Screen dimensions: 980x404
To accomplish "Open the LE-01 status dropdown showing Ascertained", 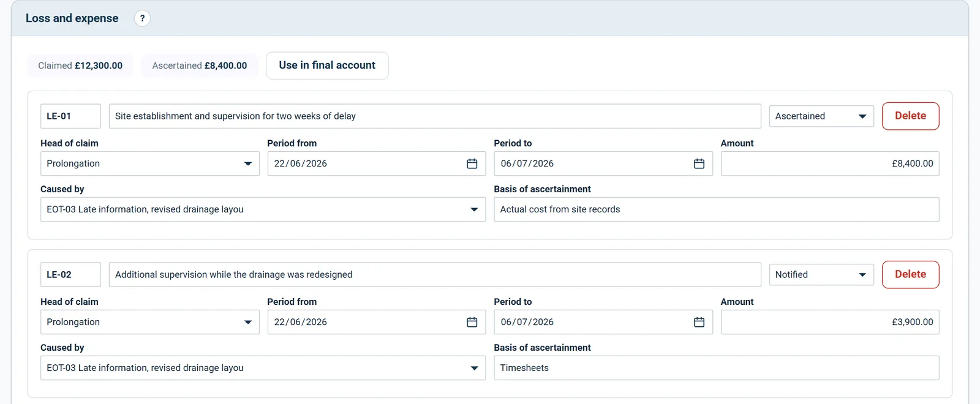I will [821, 116].
